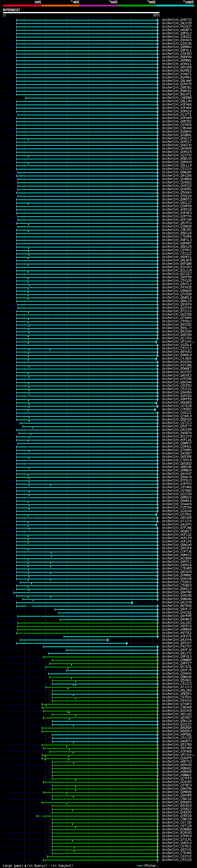Click hit label UniRef100_C5IX13
197x868 pixels.
(x=177, y=348)
